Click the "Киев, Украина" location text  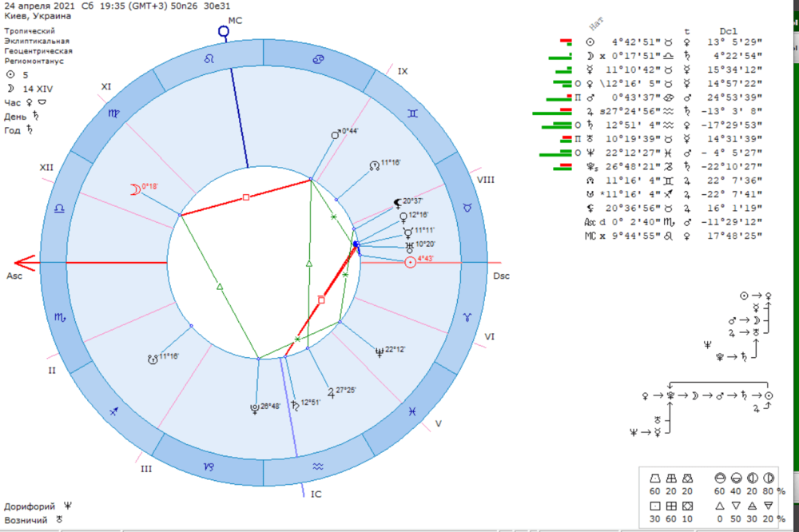tap(38, 16)
